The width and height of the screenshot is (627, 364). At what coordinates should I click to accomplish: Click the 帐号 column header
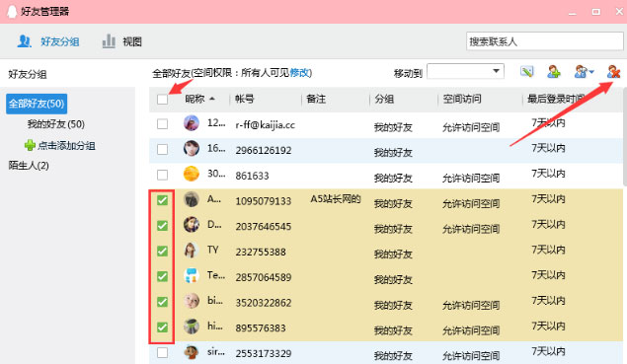pyautogui.click(x=244, y=99)
